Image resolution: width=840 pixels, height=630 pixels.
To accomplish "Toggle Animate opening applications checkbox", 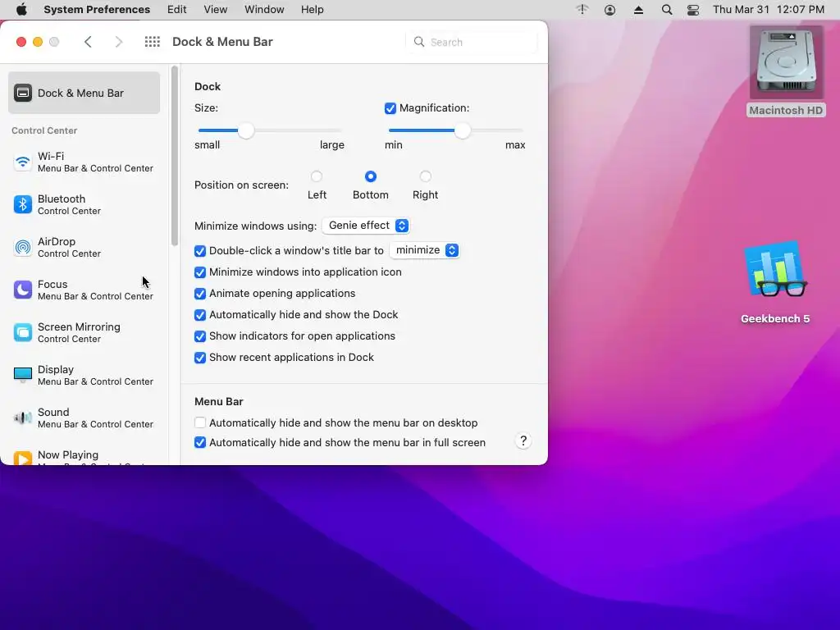I will (x=200, y=294).
